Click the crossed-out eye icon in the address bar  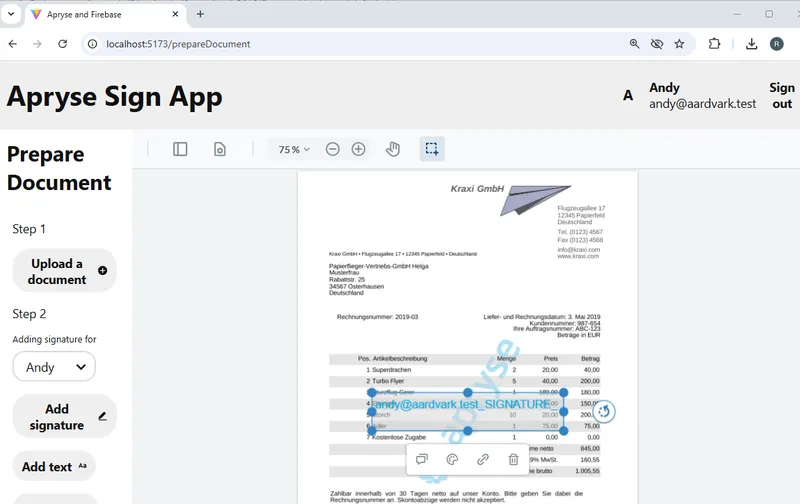point(657,44)
